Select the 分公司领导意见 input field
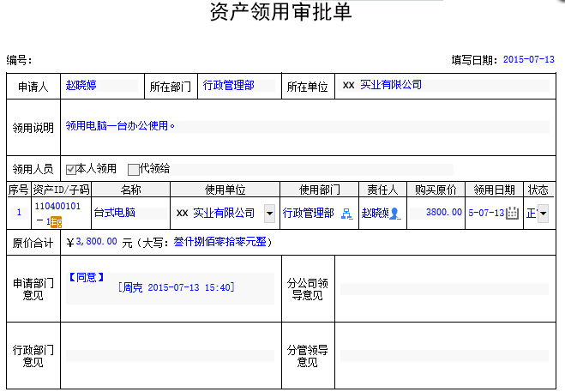 [x=445, y=289]
